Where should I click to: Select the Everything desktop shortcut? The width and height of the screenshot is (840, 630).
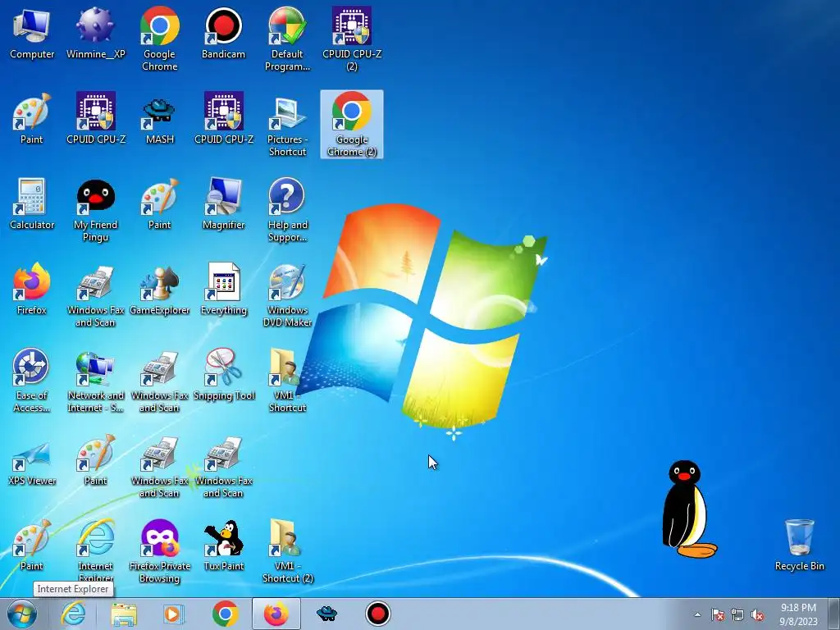tap(223, 289)
